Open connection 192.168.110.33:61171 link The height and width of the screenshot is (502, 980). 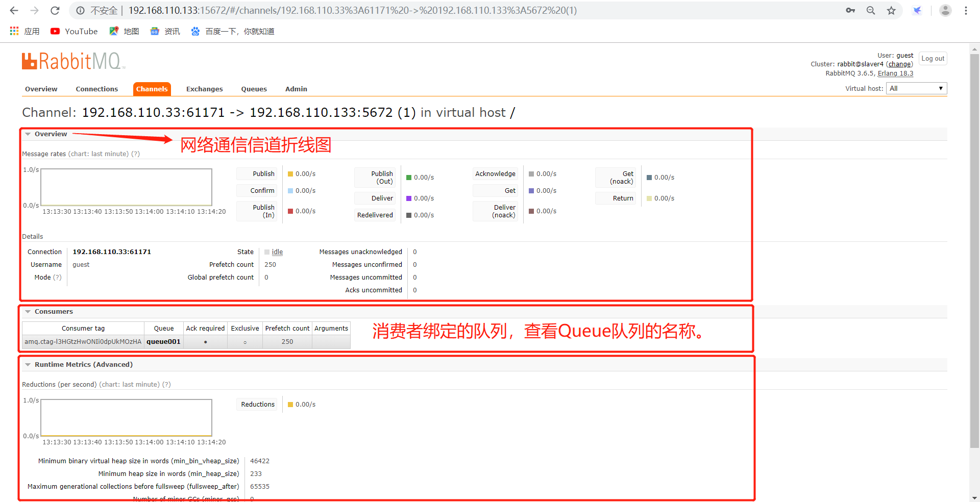coord(112,252)
